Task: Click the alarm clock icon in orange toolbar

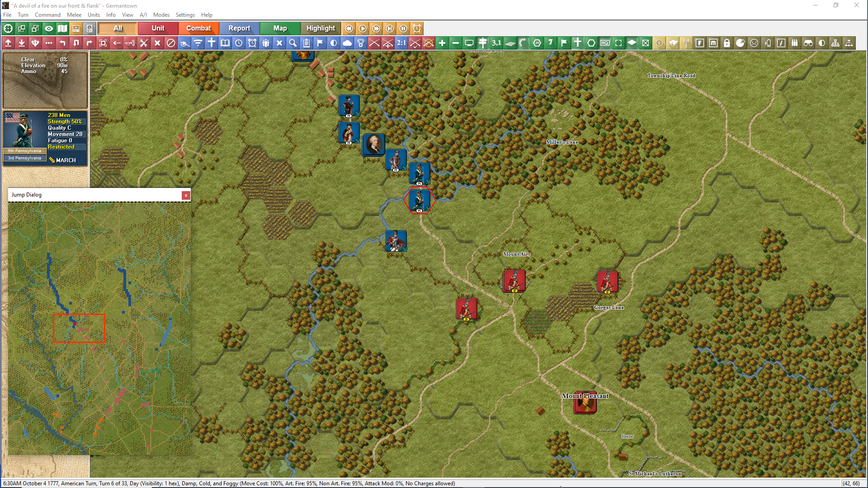Action: point(417,28)
